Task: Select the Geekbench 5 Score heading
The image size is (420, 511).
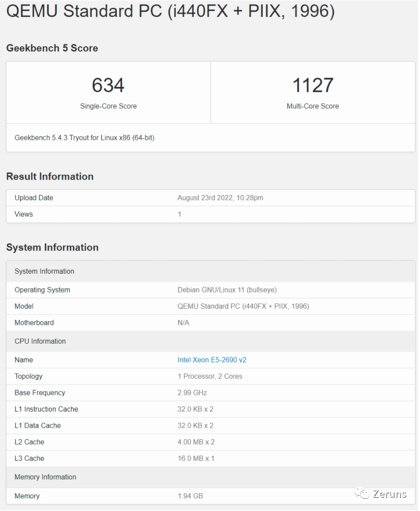Action: tap(52, 48)
